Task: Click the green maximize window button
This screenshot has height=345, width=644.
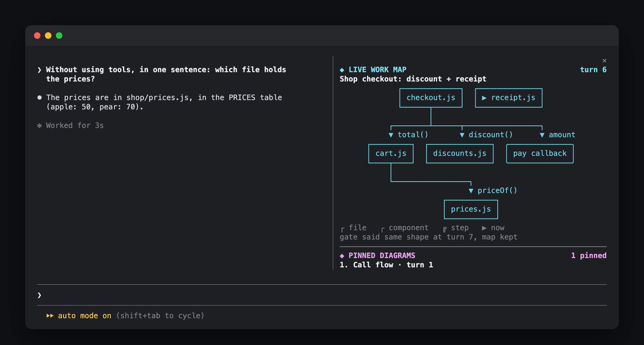Action: pos(59,36)
